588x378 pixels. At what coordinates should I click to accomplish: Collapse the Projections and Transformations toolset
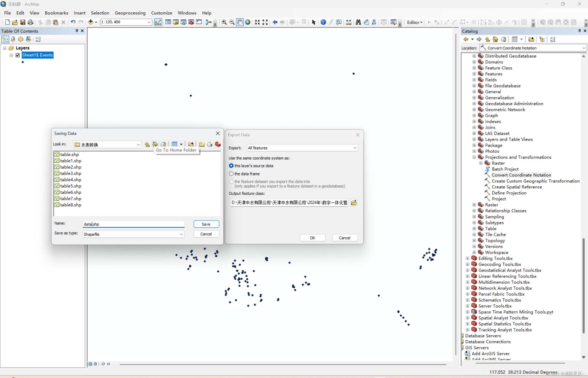click(474, 157)
